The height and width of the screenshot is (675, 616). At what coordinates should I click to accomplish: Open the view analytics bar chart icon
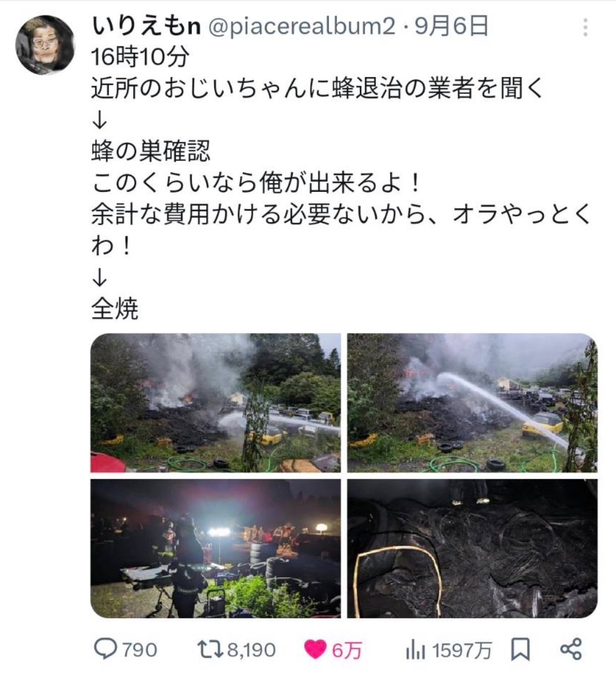415,650
